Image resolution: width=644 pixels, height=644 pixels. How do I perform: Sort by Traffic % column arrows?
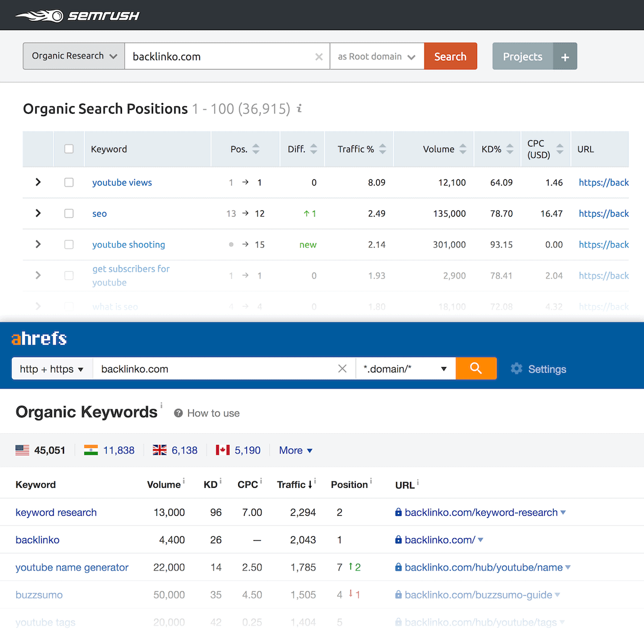[383, 149]
